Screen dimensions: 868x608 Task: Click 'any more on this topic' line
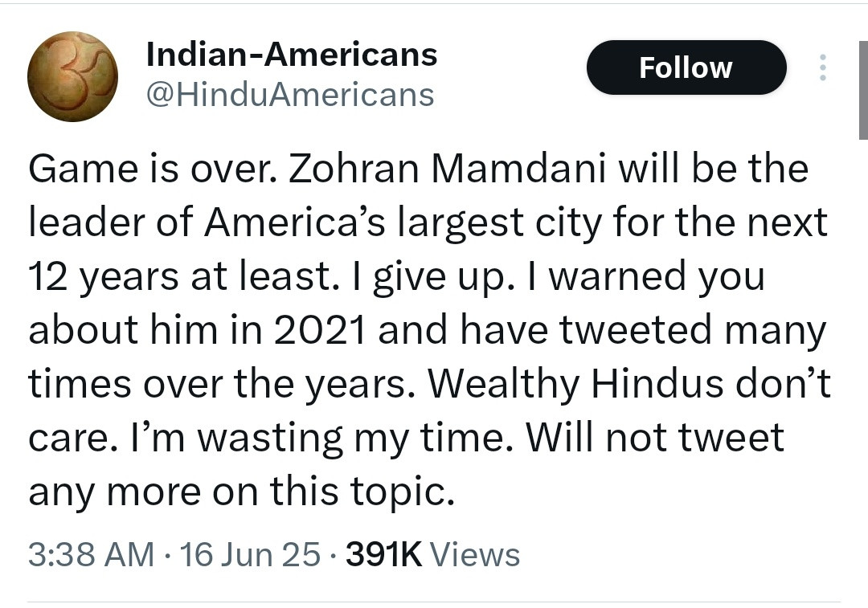pos(241,492)
